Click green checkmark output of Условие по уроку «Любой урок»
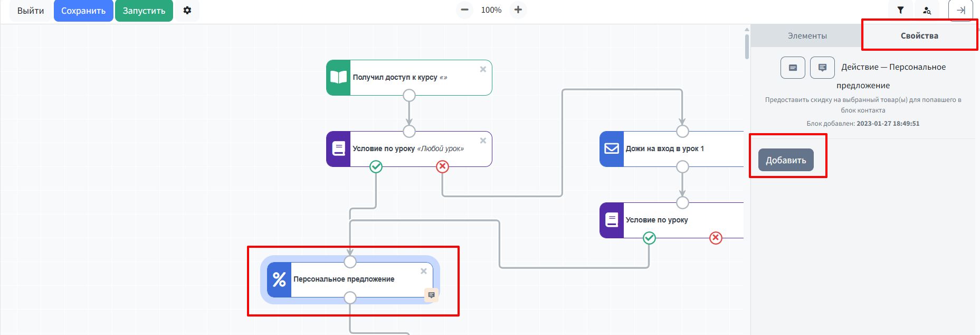Viewport: 980px width, 335px height. click(376, 167)
